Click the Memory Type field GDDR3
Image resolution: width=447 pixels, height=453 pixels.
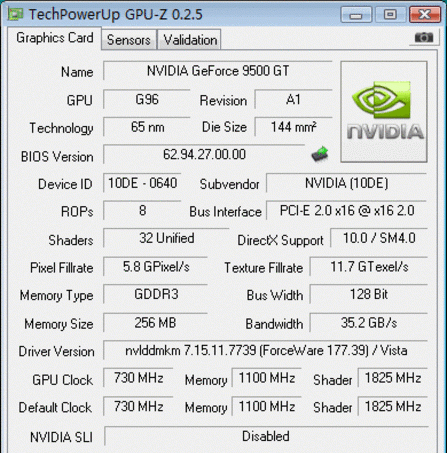[156, 294]
